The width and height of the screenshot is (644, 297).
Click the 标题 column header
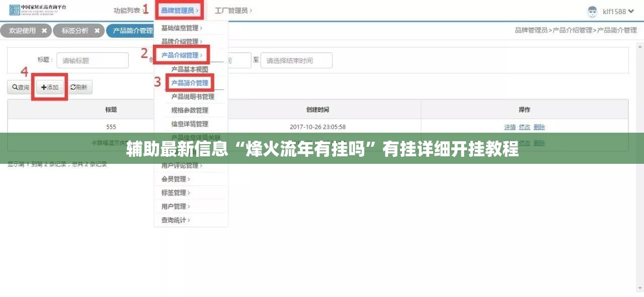[111, 110]
